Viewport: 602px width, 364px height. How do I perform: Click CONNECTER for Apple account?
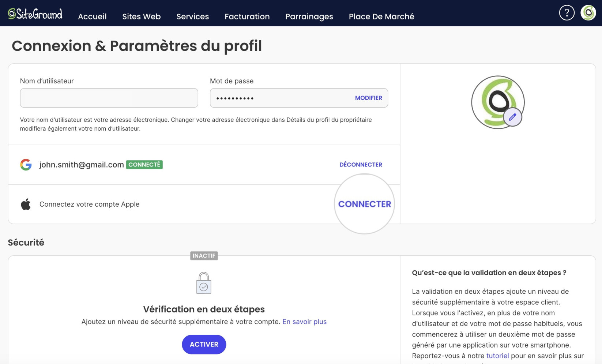[364, 204]
